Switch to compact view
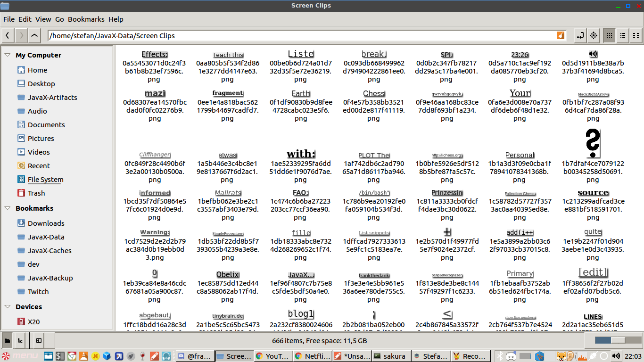Image resolution: width=644 pixels, height=362 pixels. point(636,35)
